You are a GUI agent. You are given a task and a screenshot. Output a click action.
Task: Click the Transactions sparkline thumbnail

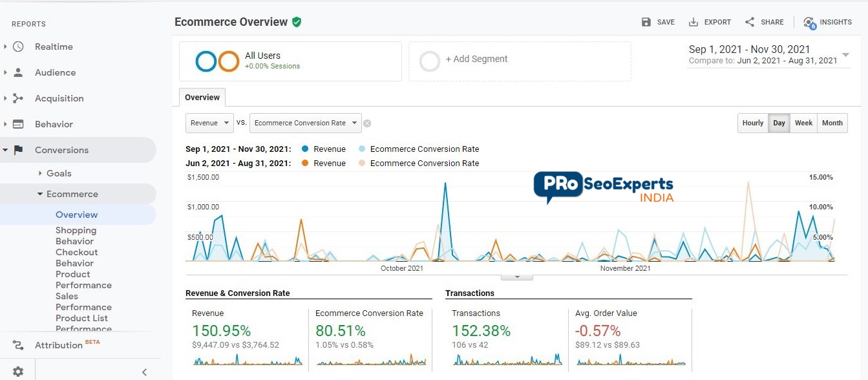coord(507,360)
